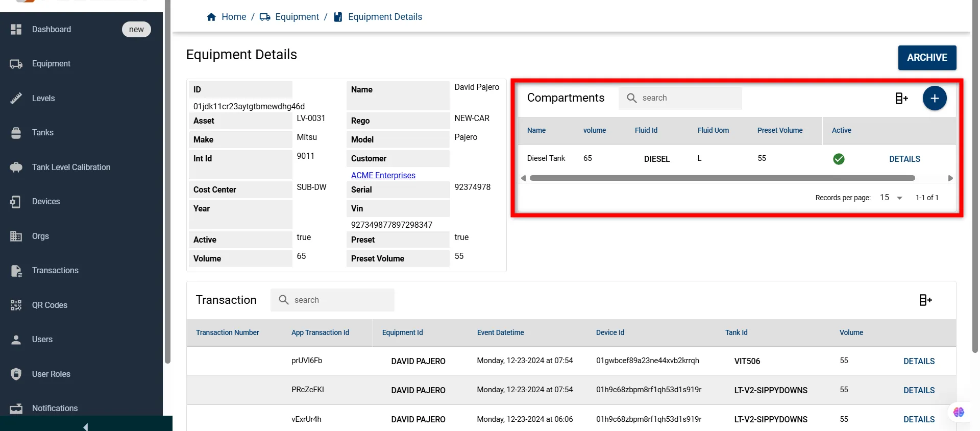980x431 pixels.
Task: Click the Tanks icon in sidebar
Action: (16, 133)
